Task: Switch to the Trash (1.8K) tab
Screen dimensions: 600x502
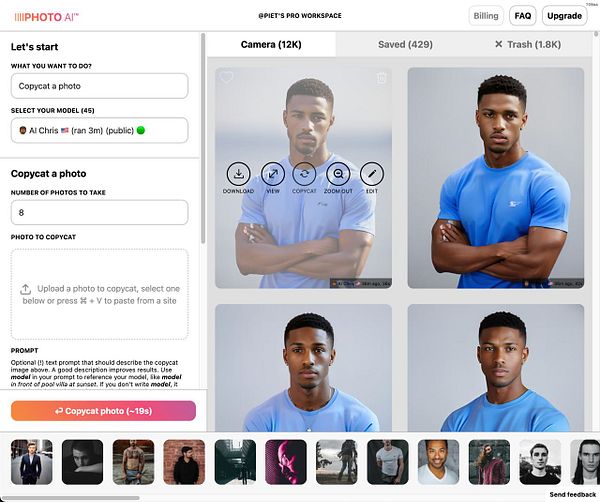Action: pos(528,45)
